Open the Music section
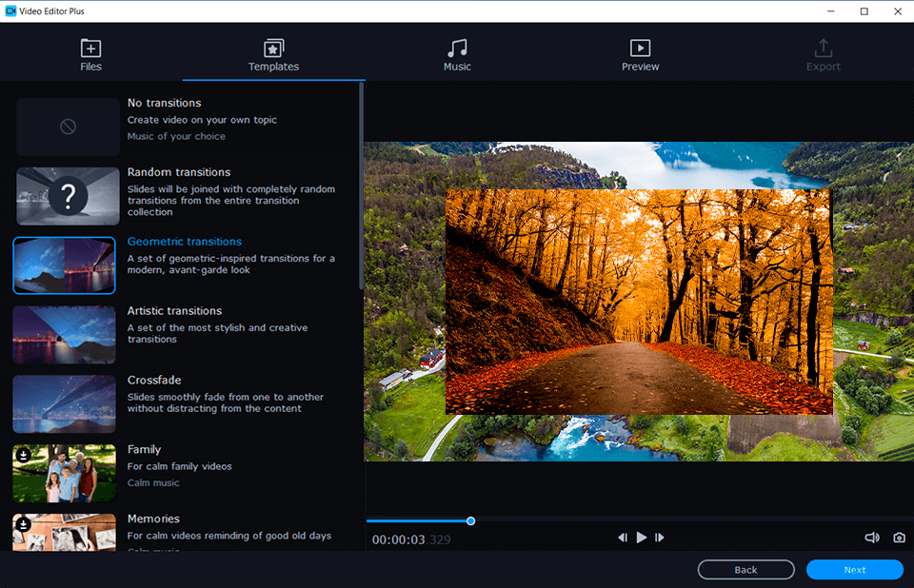 point(457,54)
